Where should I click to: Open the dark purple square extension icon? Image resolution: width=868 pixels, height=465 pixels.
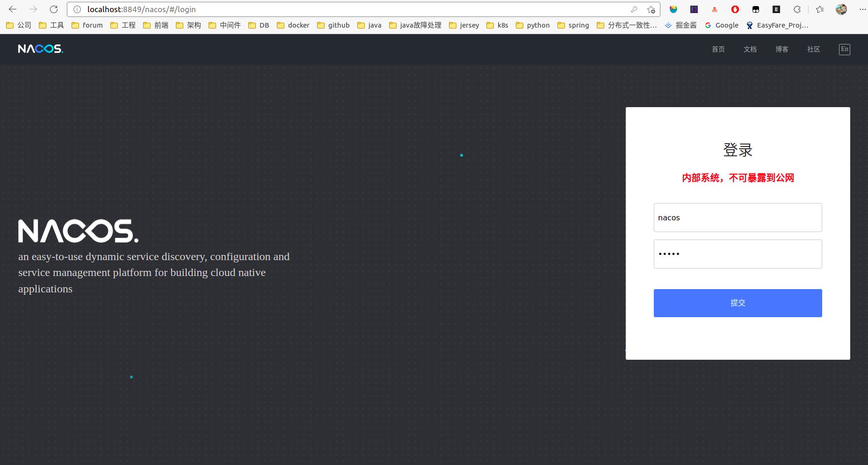(x=694, y=9)
